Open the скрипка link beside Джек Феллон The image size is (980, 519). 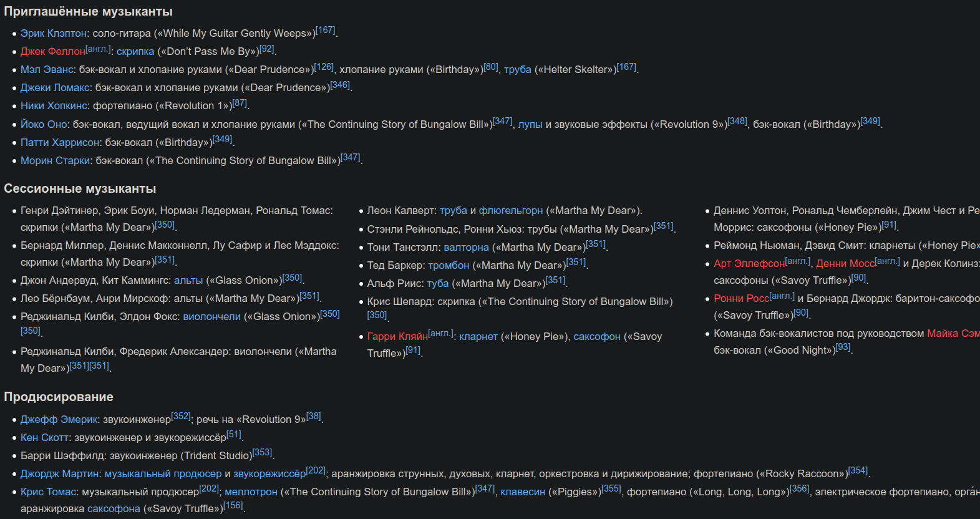point(135,51)
